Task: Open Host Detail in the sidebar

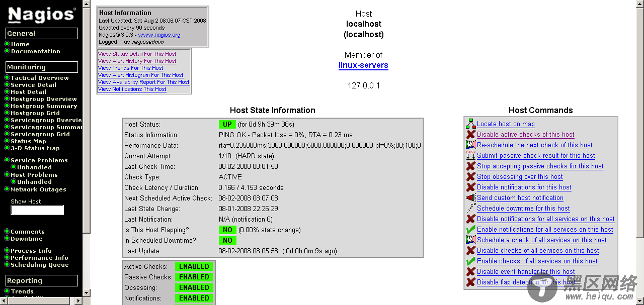Action: click(29, 92)
